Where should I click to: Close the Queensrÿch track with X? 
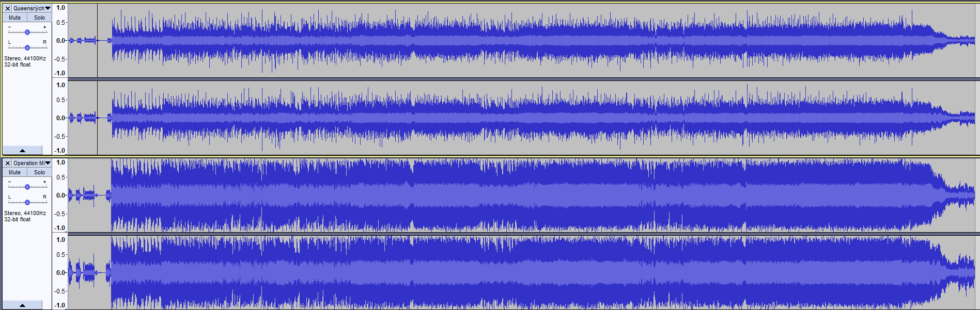pos(8,8)
